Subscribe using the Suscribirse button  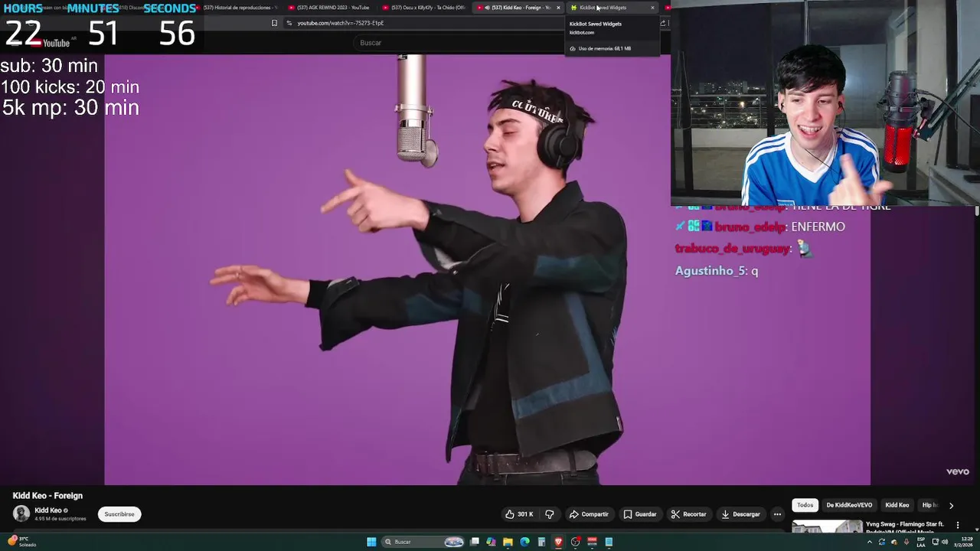click(x=119, y=514)
